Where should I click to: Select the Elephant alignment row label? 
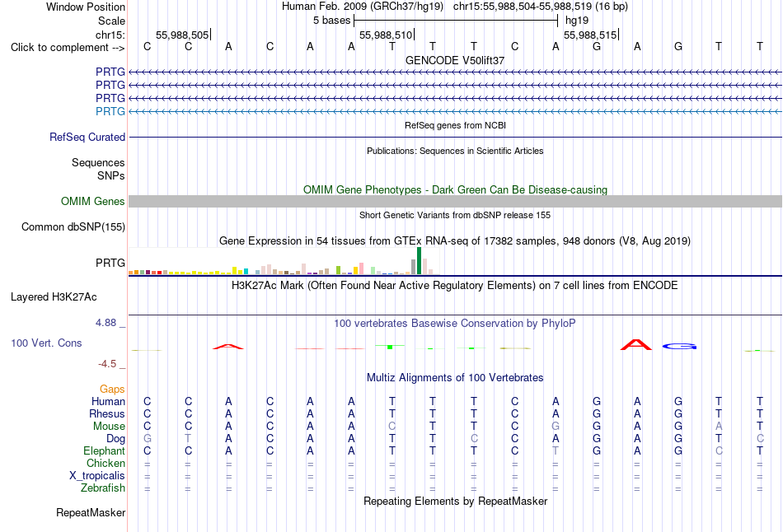click(x=105, y=450)
